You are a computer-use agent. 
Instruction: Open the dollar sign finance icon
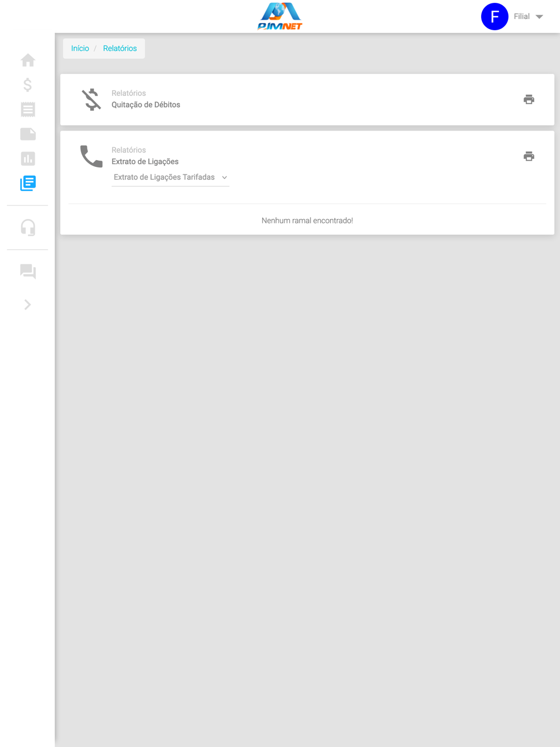[x=27, y=85]
